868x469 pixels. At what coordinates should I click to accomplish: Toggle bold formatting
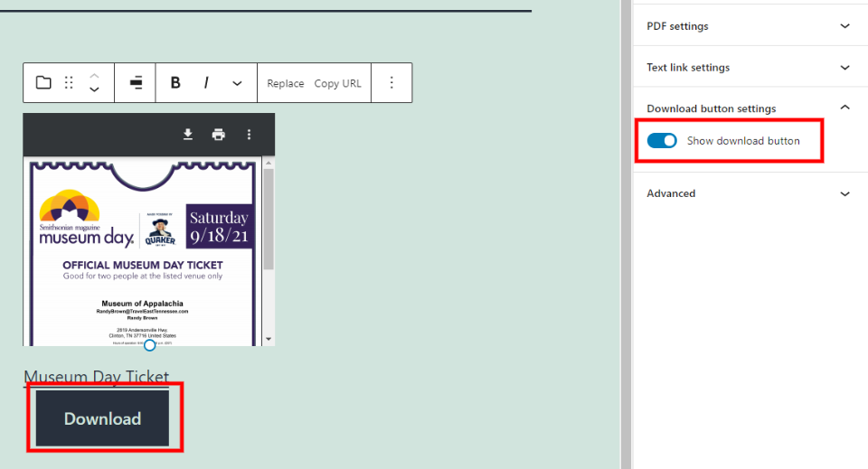point(175,83)
